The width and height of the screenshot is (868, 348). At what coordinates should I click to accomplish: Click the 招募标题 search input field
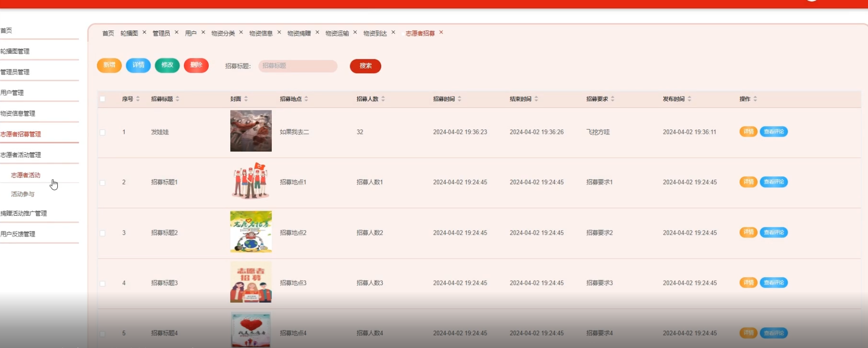click(298, 66)
